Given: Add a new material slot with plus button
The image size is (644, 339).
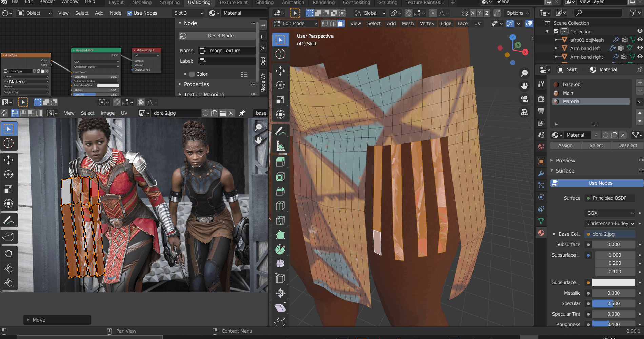Looking at the screenshot, I should click(640, 82).
